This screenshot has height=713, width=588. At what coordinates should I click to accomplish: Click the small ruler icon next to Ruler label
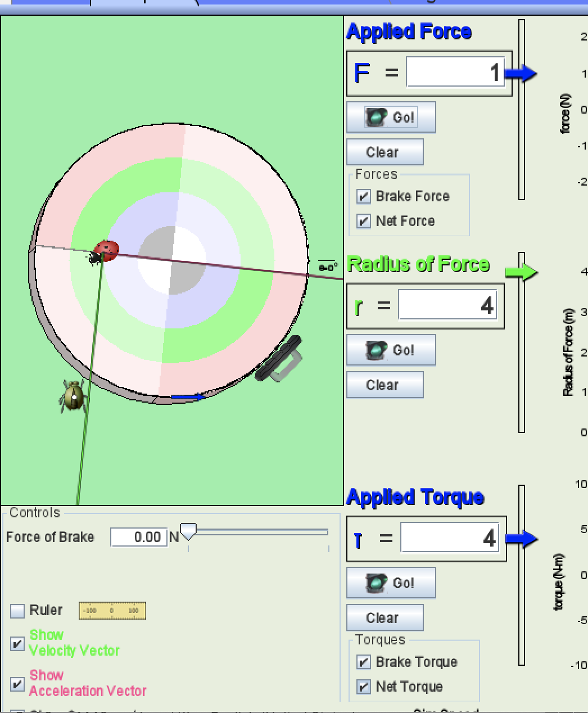pyautogui.click(x=112, y=611)
